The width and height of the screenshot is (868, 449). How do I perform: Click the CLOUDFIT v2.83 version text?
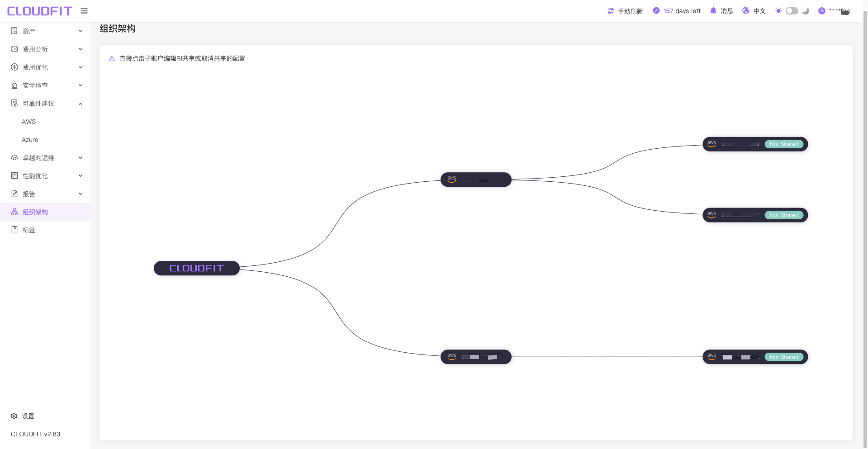point(35,434)
